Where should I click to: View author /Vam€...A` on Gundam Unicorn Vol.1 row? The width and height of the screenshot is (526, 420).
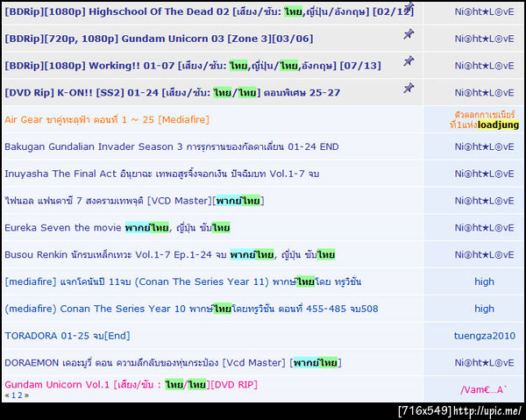point(484,390)
